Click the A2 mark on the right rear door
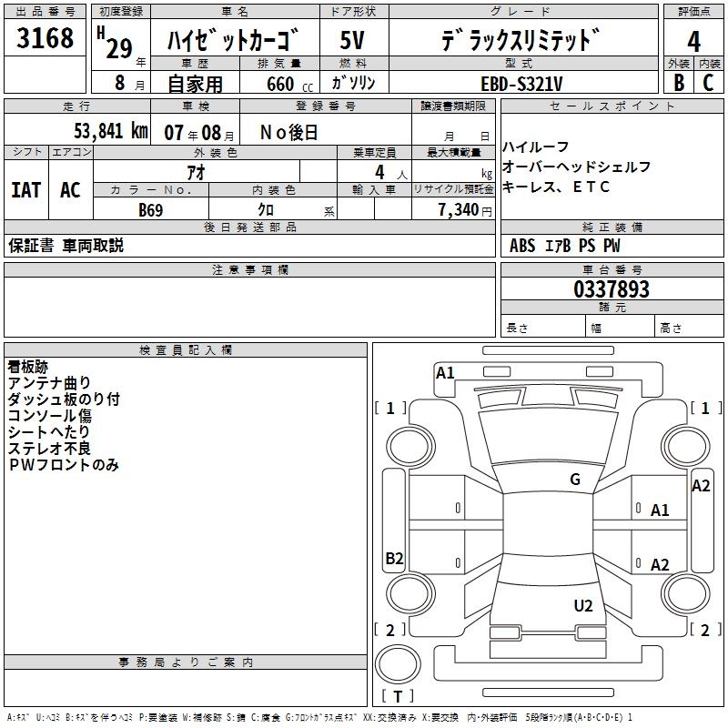The image size is (728, 728). (x=660, y=564)
